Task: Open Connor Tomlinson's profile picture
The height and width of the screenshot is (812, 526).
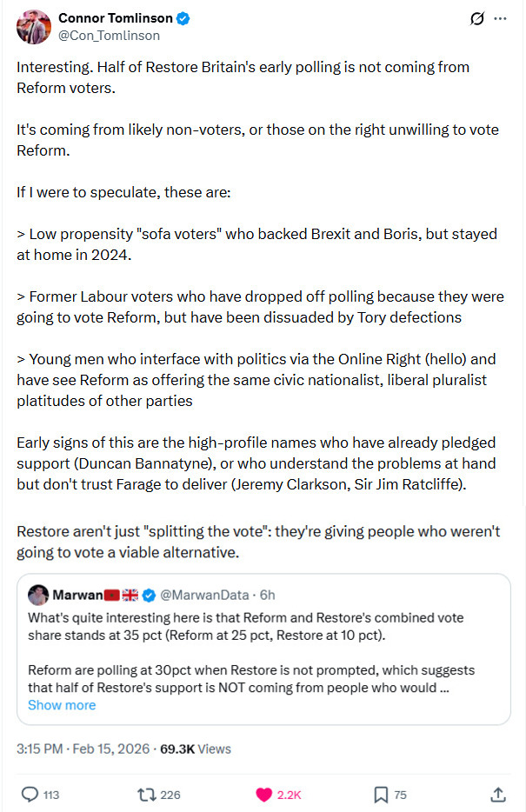Action: pyautogui.click(x=33, y=27)
